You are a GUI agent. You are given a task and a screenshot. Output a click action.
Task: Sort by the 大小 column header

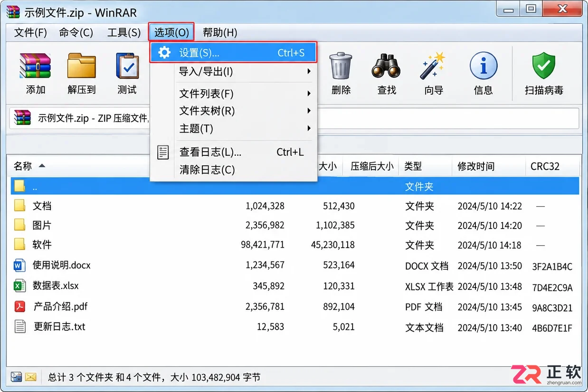click(x=328, y=166)
